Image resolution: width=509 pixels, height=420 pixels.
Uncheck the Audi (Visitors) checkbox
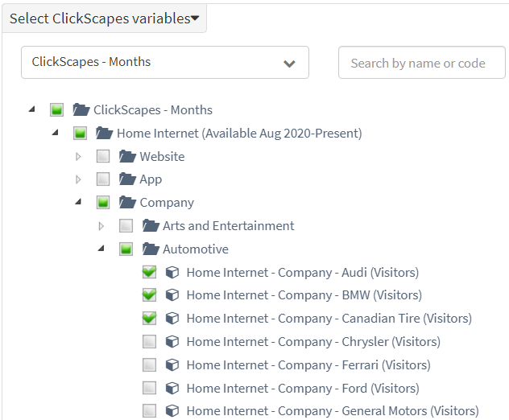[x=149, y=272]
